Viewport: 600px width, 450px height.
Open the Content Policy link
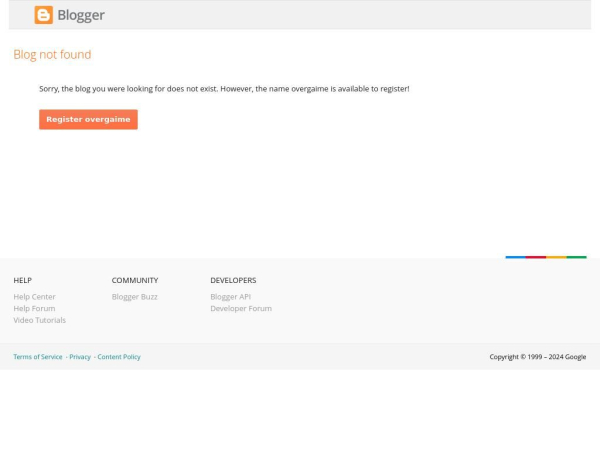[x=119, y=357]
